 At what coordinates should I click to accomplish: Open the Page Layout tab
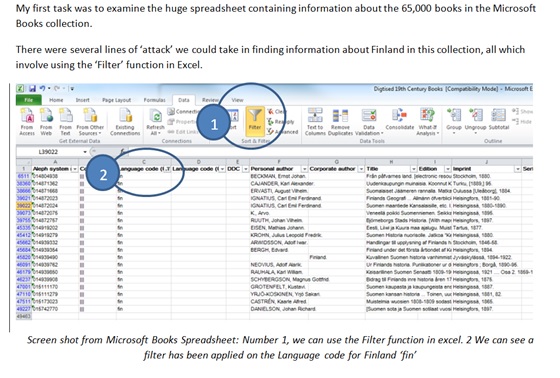coord(116,100)
